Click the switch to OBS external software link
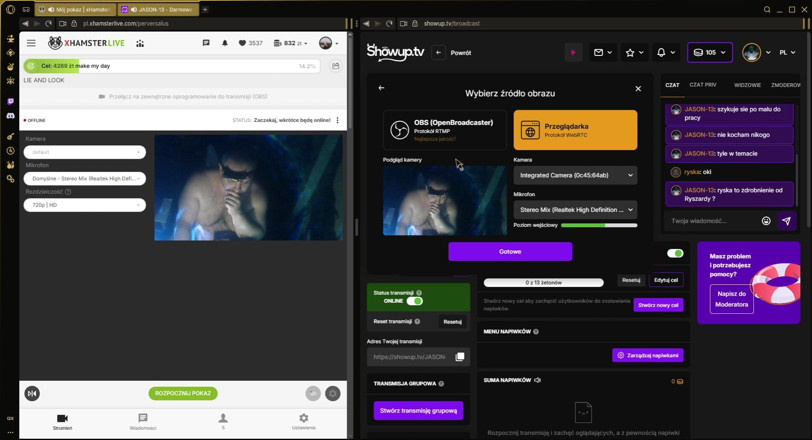The width and height of the screenshot is (812, 440). click(x=183, y=97)
